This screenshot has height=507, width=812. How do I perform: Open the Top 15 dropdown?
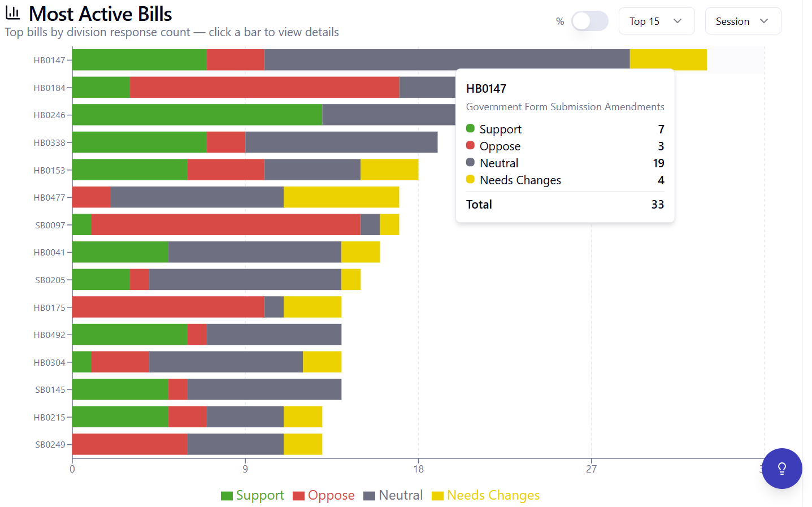pos(657,21)
